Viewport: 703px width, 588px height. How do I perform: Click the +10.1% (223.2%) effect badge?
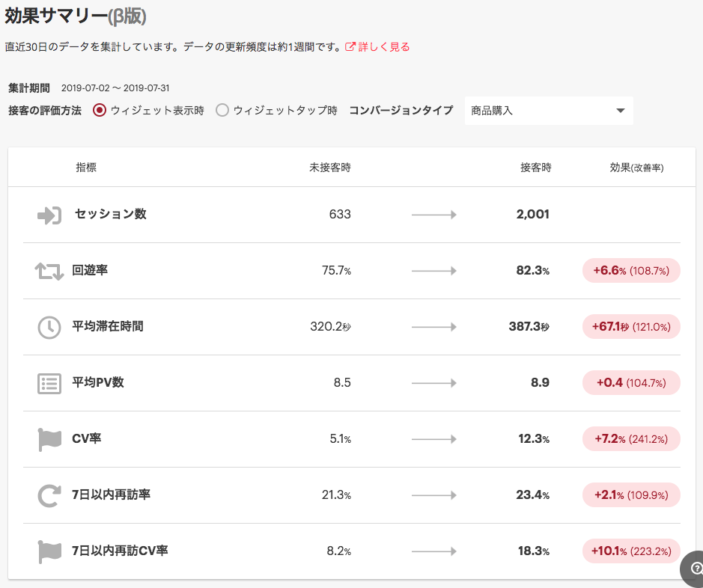click(x=631, y=551)
